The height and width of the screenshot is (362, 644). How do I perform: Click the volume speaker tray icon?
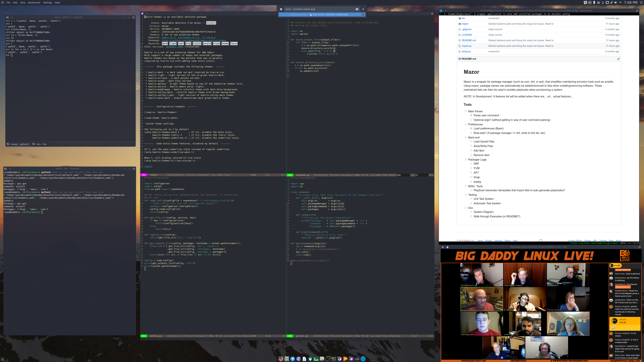(x=616, y=3)
